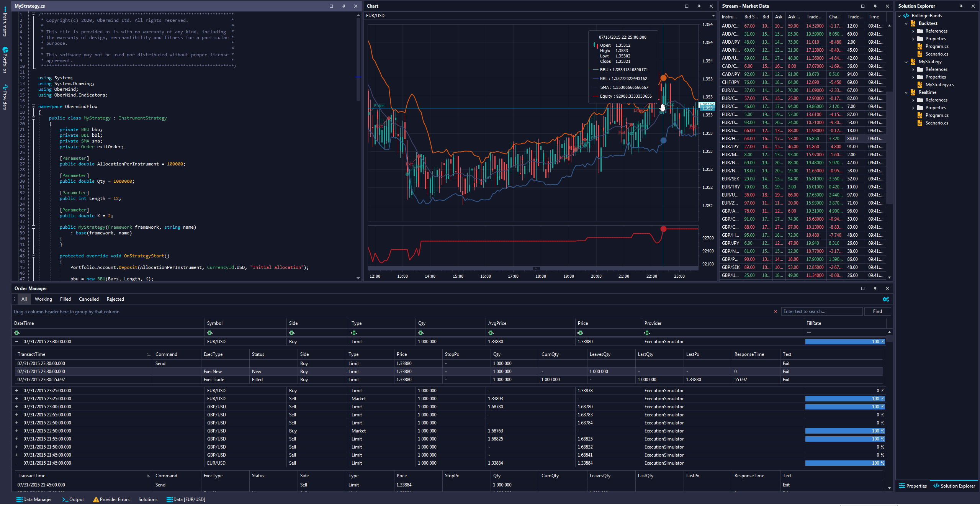Click the Find button
The height and width of the screenshot is (506, 980).
(x=877, y=311)
